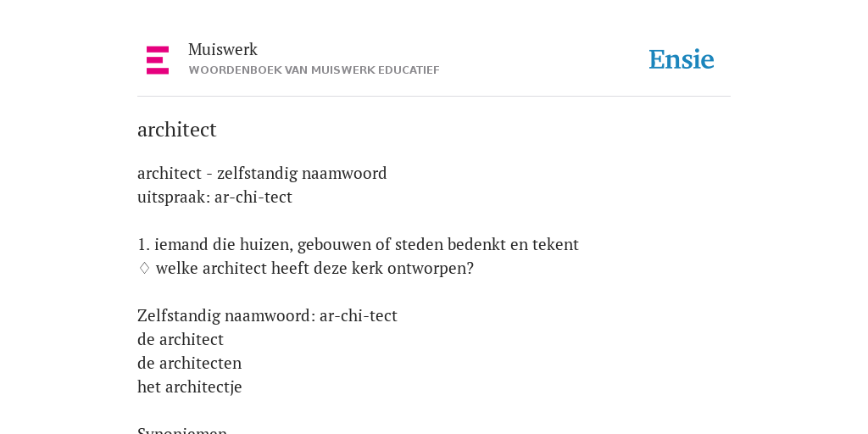Click the line 'architect - zelfstandig naamwoord'
The height and width of the screenshot is (434, 868).
[x=262, y=174]
